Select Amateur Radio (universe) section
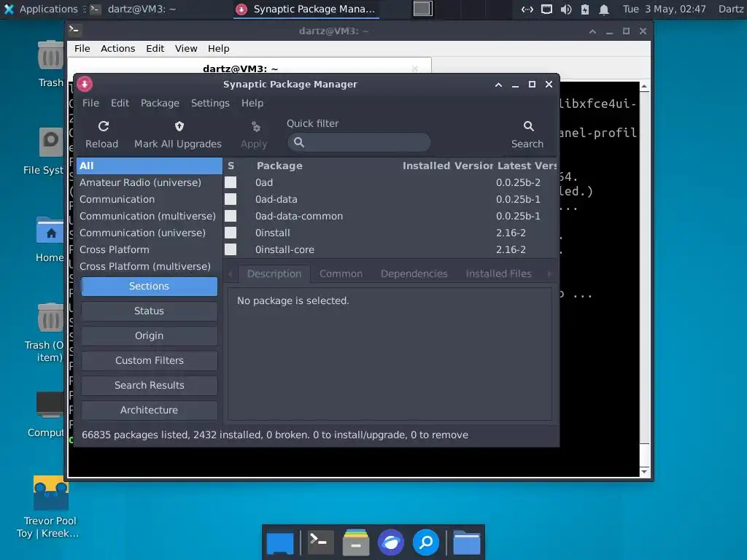Image resolution: width=747 pixels, height=560 pixels. pyautogui.click(x=149, y=182)
